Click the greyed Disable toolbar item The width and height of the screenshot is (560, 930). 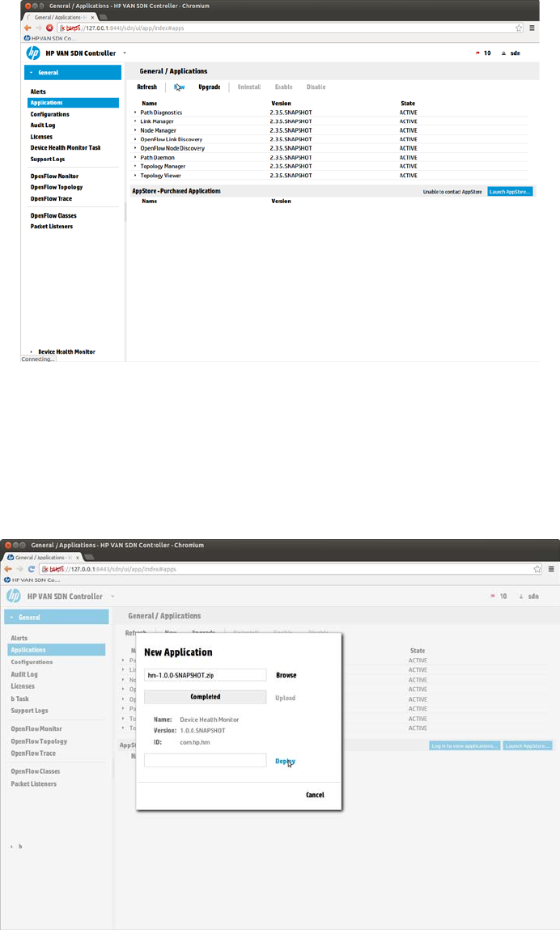(316, 87)
